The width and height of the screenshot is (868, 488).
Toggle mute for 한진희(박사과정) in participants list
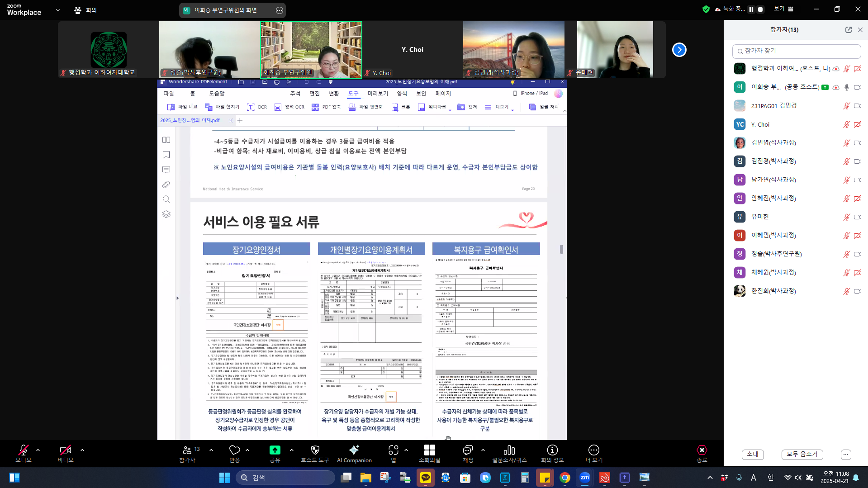pos(846,291)
